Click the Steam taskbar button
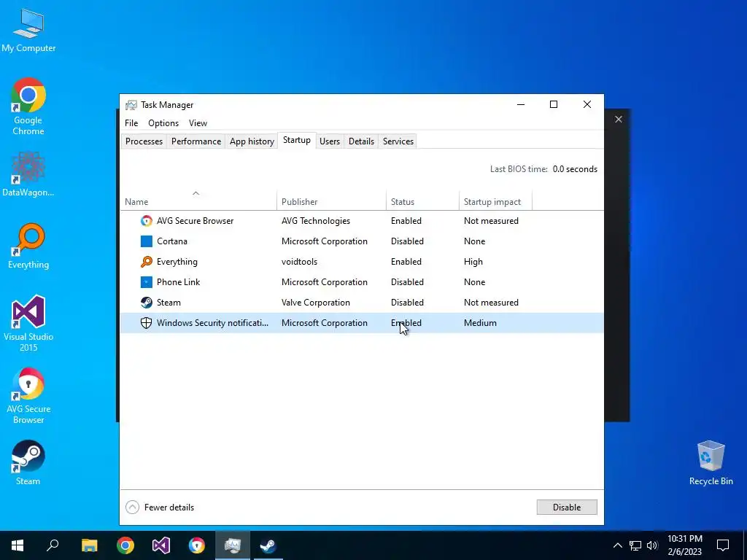Viewport: 747px width, 560px height. pyautogui.click(x=268, y=545)
